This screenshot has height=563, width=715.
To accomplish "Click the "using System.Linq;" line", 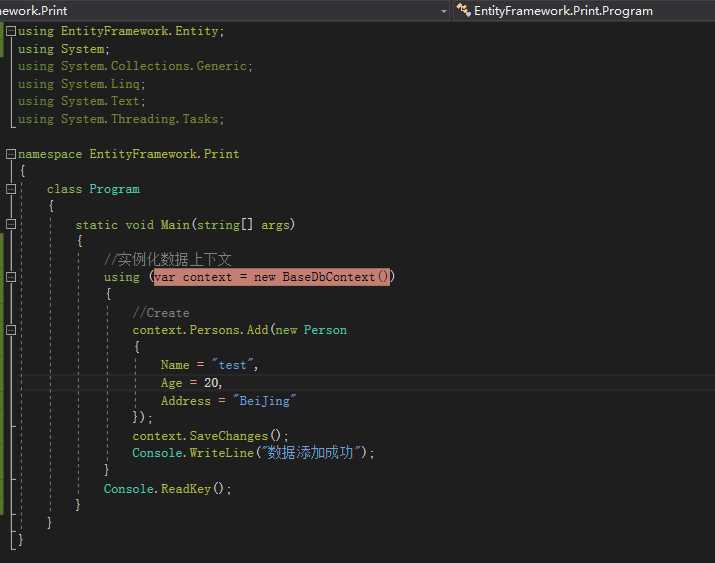I will point(81,84).
